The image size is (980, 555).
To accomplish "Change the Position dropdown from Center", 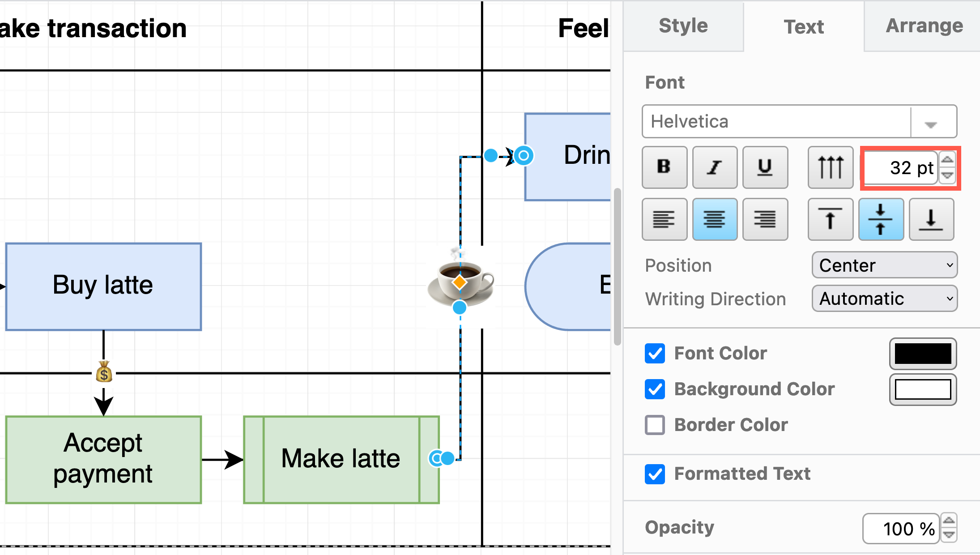I will [x=884, y=265].
